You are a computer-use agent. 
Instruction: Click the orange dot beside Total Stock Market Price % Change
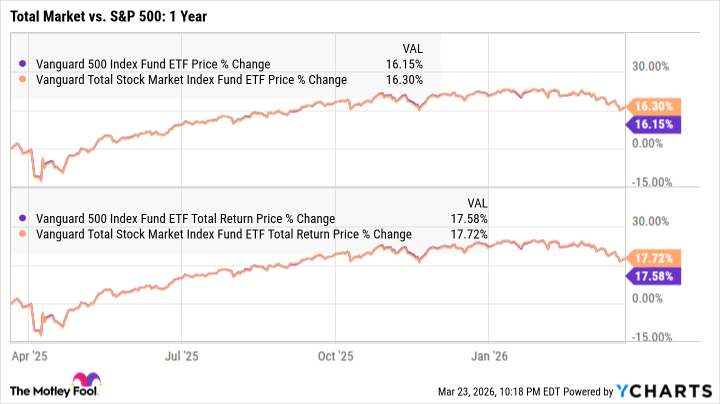tap(23, 80)
